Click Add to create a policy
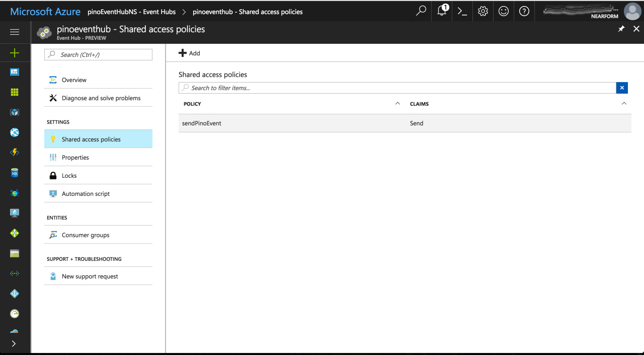 point(189,53)
